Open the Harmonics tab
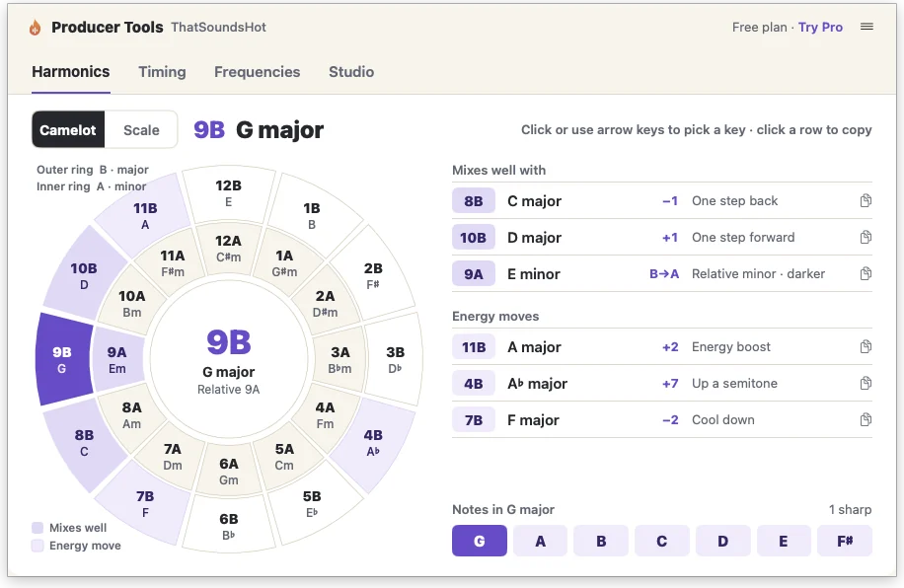Viewport: 904px width, 588px height. (x=71, y=71)
